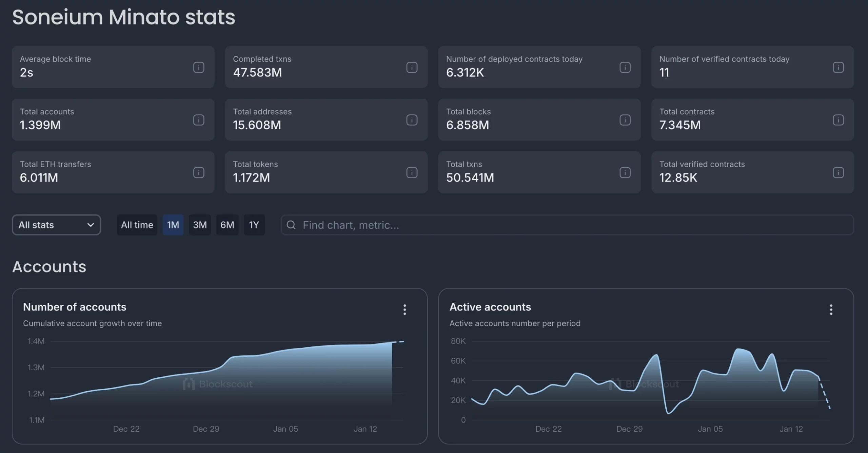Viewport: 868px width, 453px height.
Task: Open the Active accounts chart title
Action: point(490,307)
